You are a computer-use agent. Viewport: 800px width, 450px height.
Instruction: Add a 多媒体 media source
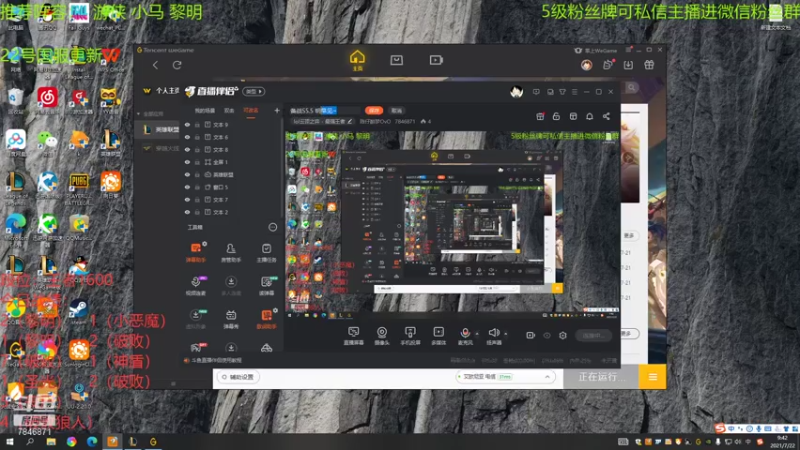pyautogui.click(x=438, y=336)
